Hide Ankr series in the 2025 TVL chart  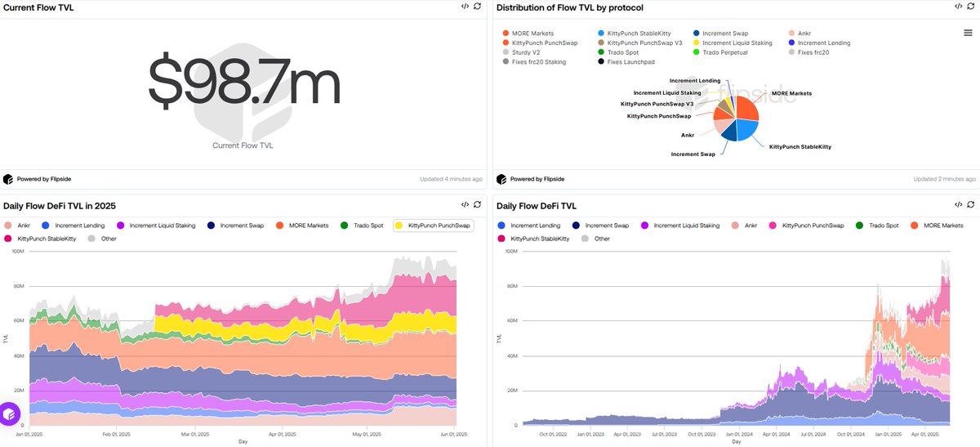(16, 225)
